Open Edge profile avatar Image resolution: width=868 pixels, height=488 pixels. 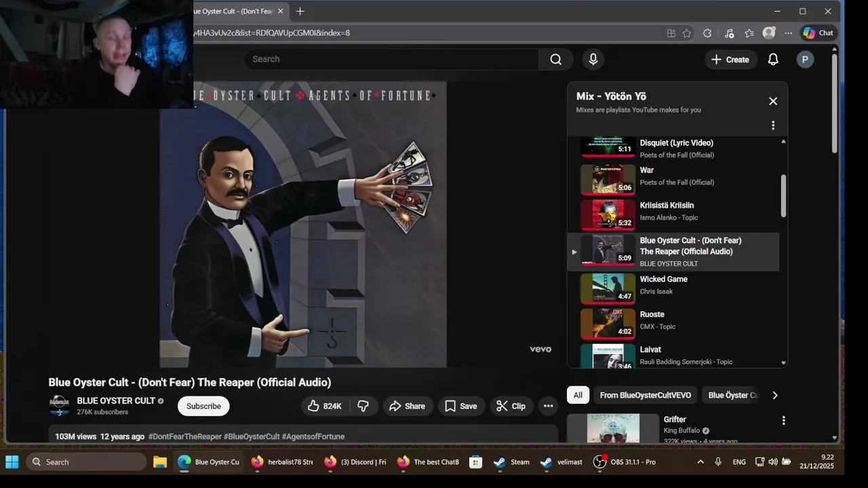768,33
